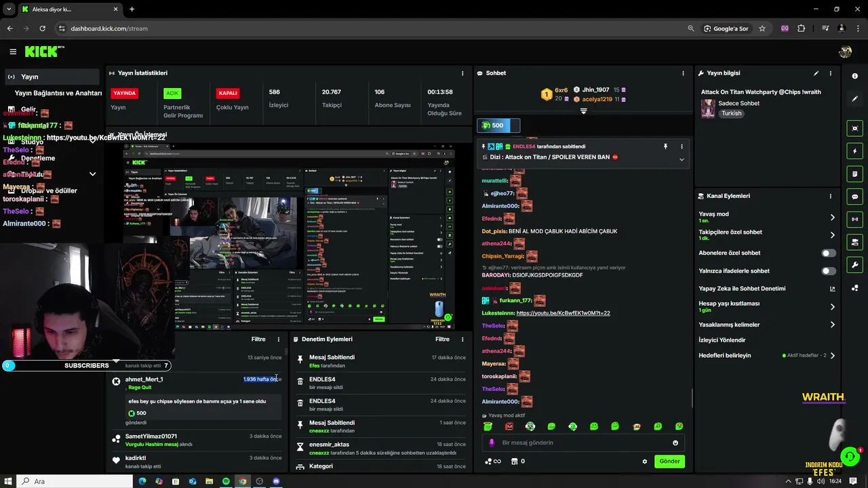
Task: Open a new browser tab
Action: [x=132, y=9]
